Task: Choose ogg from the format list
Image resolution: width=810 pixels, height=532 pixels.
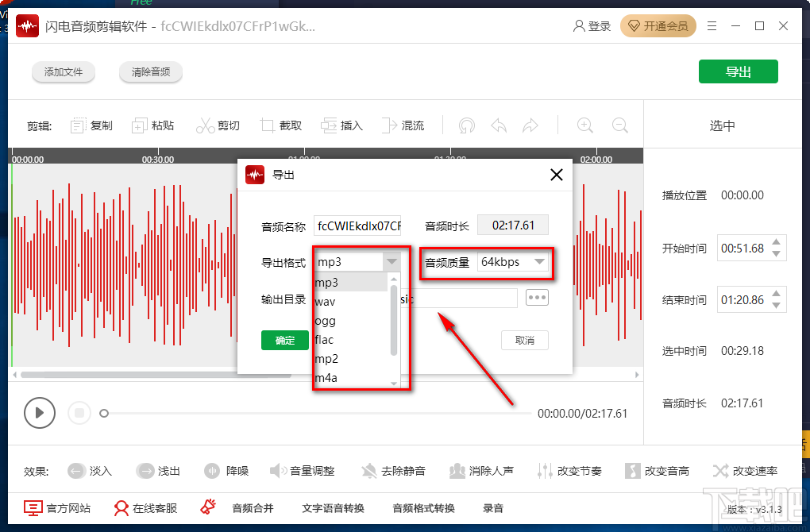Action: coord(351,321)
